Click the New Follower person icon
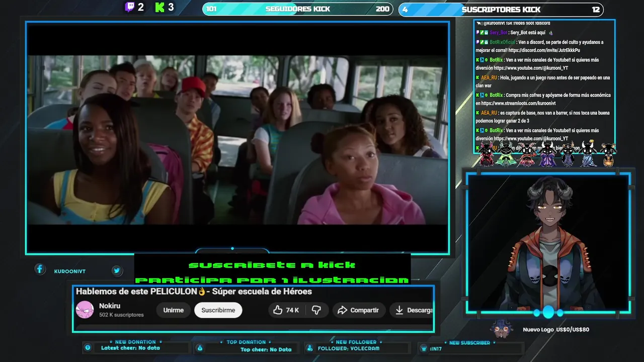 point(310,348)
